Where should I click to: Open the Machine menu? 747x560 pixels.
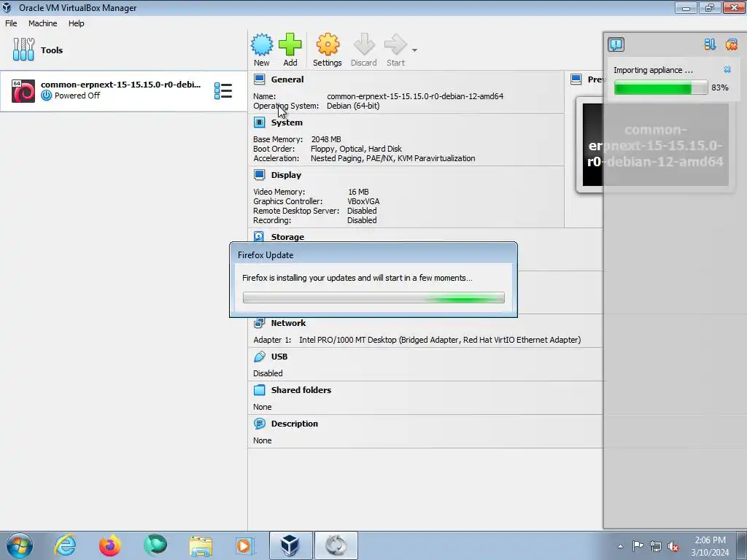pos(42,23)
